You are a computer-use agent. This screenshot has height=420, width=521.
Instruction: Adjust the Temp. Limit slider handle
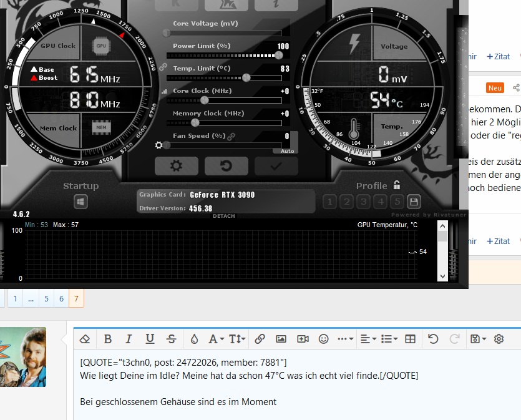pyautogui.click(x=246, y=78)
